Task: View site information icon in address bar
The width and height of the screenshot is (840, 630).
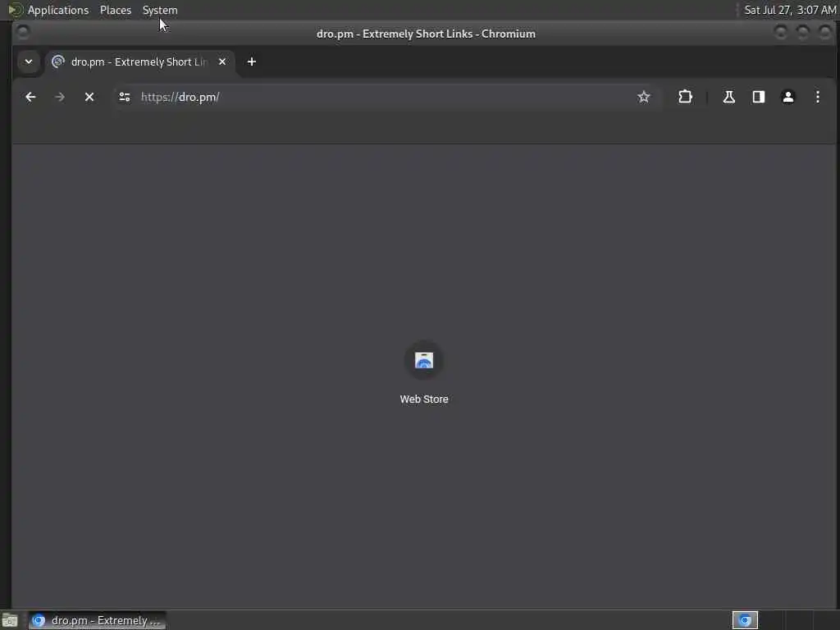Action: pyautogui.click(x=125, y=97)
